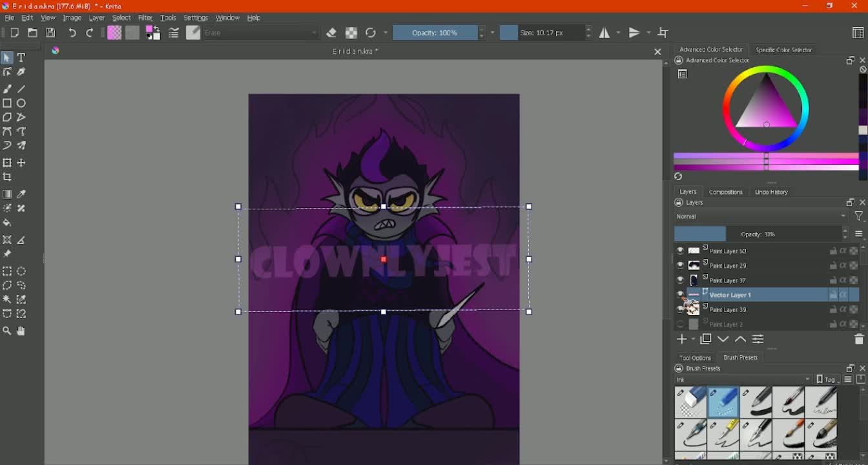Open the File menu
Screen dimensions: 868x465
pos(10,18)
